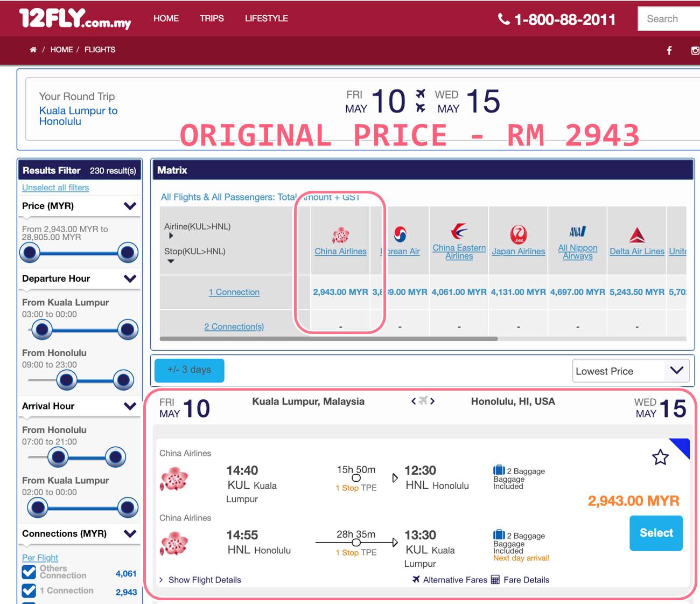Screen dimensions: 700x604
Task: Open 1 Connection row link in matrix
Action: point(234,292)
